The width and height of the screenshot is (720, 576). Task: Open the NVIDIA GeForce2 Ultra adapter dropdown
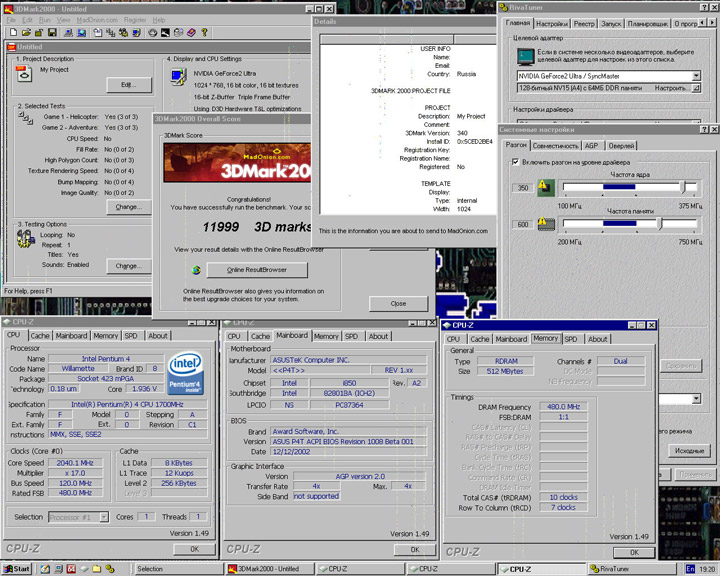point(695,75)
